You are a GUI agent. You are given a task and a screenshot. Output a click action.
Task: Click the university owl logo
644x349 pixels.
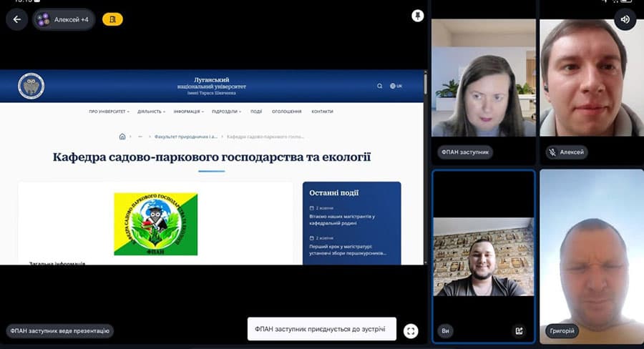pyautogui.click(x=31, y=87)
